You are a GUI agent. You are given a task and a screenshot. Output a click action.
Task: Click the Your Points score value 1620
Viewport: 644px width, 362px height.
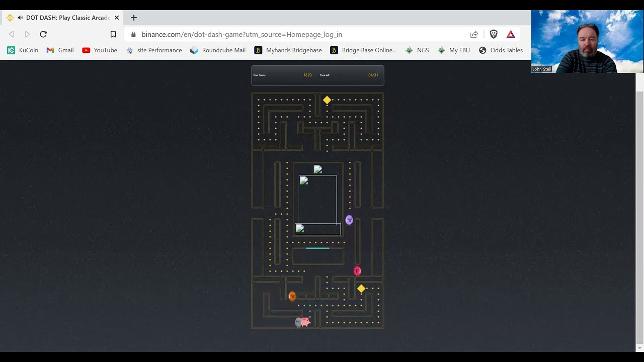point(307,75)
